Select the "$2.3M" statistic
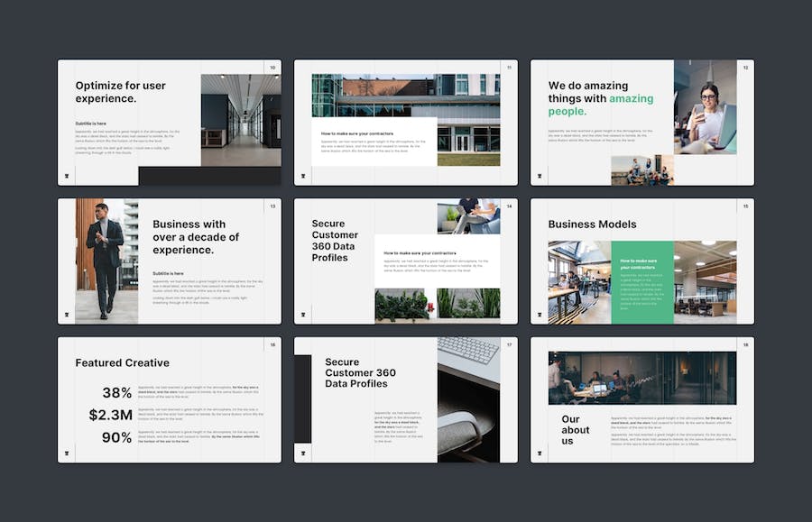The height and width of the screenshot is (522, 812). tap(110, 416)
